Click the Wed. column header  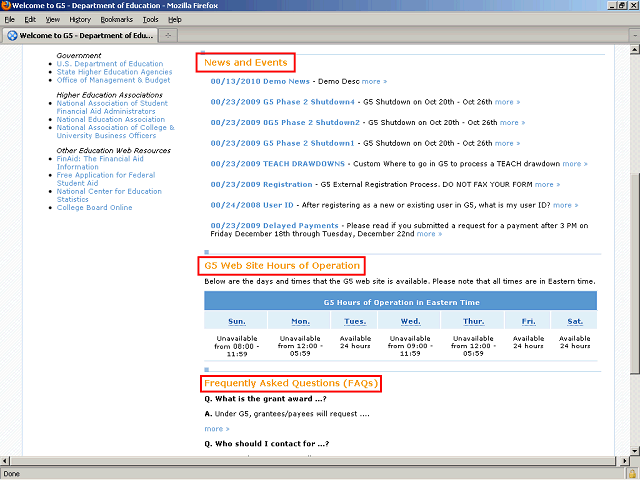pos(410,321)
